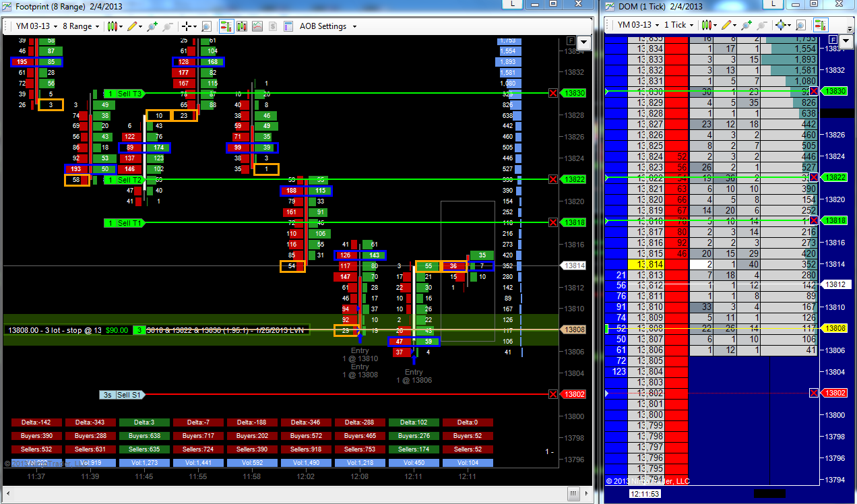Zoom out on the Footprint chart
This screenshot has width=857, height=504.
pyautogui.click(x=168, y=26)
